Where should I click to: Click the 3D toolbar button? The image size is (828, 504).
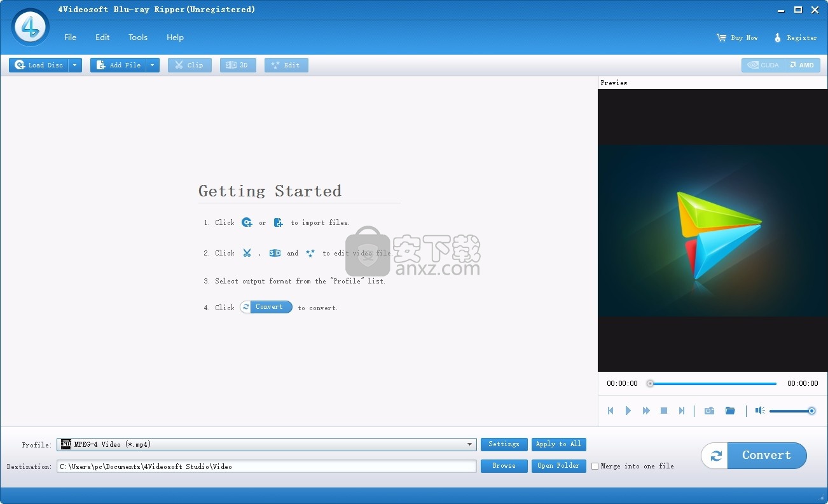(x=238, y=65)
